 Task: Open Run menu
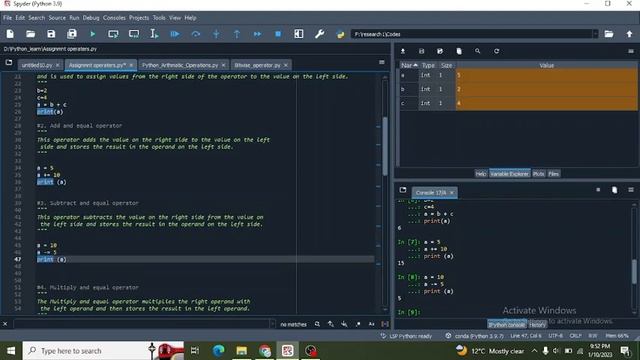coord(74,18)
